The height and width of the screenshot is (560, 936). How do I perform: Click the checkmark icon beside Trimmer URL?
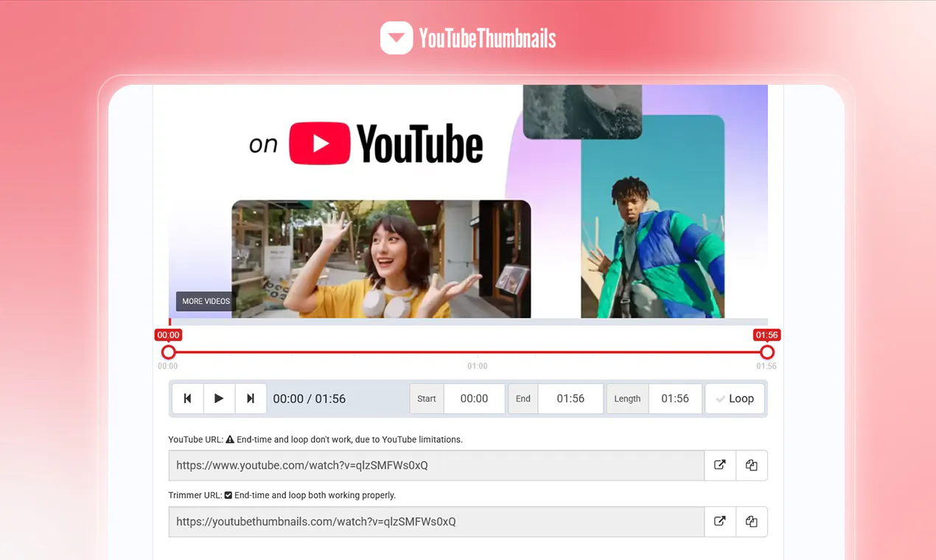tap(228, 495)
